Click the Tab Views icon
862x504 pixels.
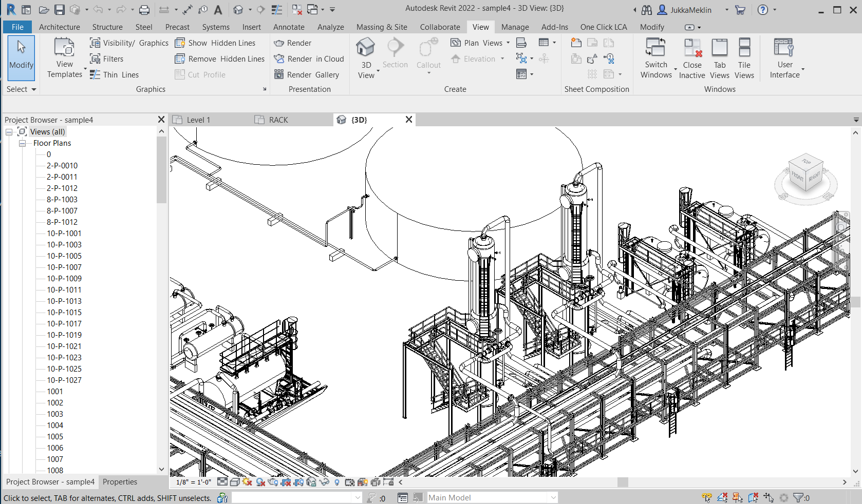click(x=719, y=48)
